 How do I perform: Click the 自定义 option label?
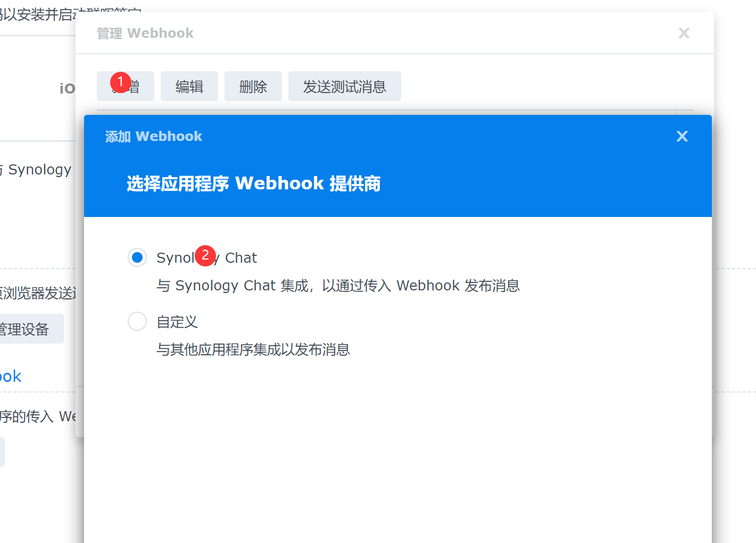tap(177, 322)
